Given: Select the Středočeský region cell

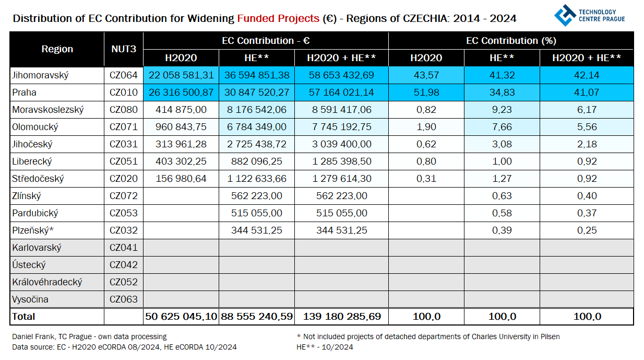Looking at the screenshot, I should coord(38,179).
